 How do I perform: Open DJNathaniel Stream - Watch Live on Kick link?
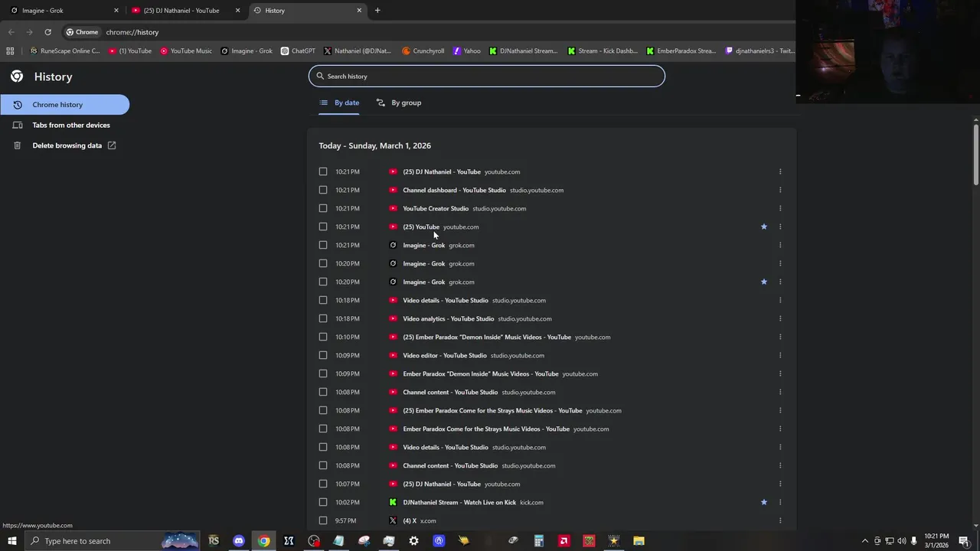pyautogui.click(x=459, y=502)
